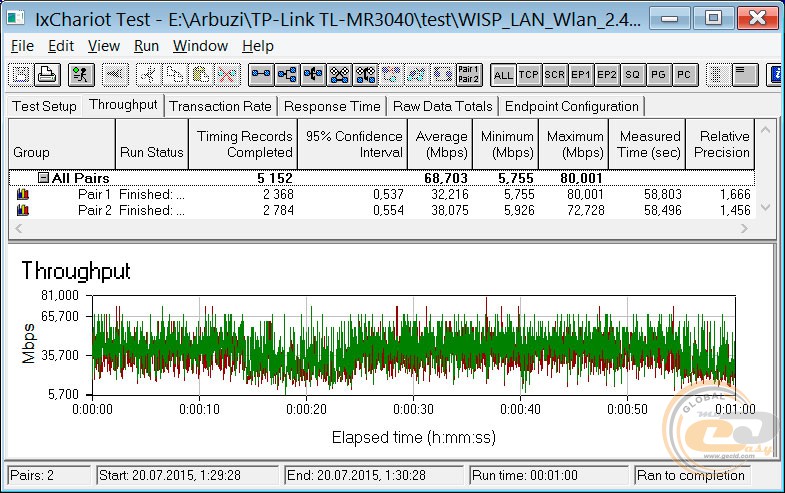Viewport: 785px width, 493px height.
Task: Select the Pair 2 row label
Action: [x=95, y=210]
